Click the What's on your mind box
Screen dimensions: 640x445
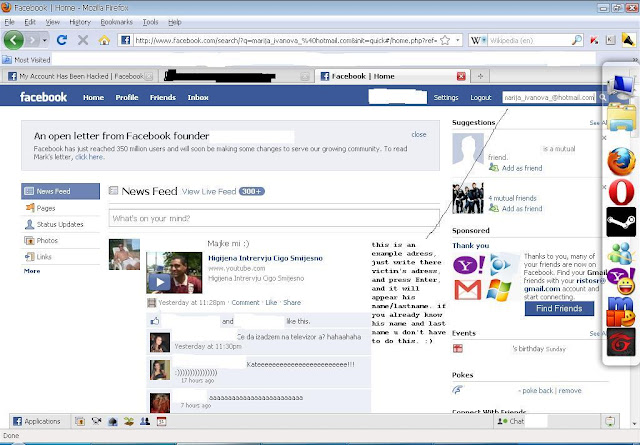(274, 218)
